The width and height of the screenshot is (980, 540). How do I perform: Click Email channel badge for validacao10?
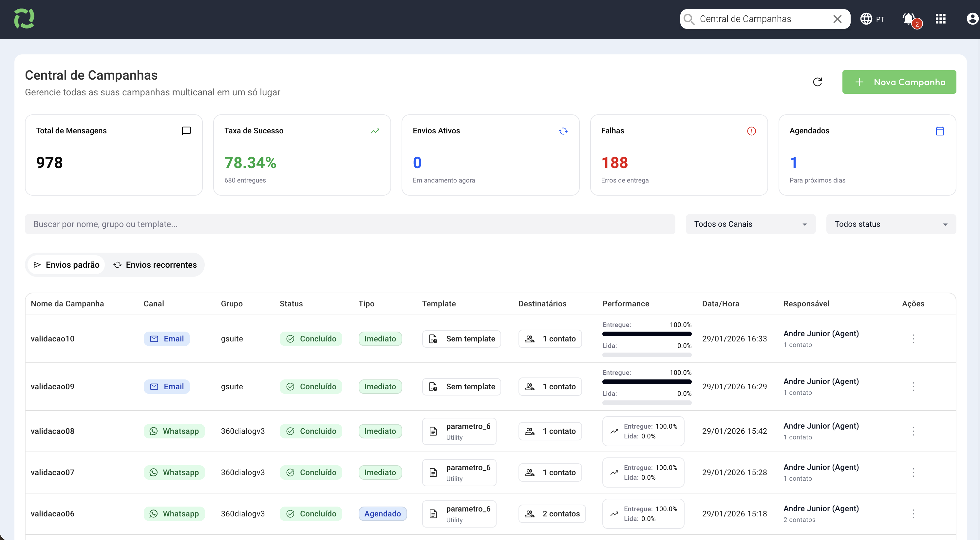[167, 339]
